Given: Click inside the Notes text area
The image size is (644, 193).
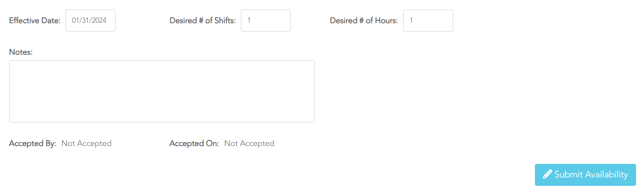Looking at the screenshot, I should pos(162,91).
